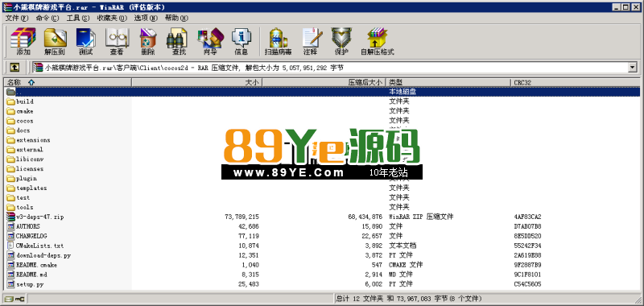The height and width of the screenshot is (306, 644).
Task: Show archive Info (信息) icon
Action: click(241, 42)
